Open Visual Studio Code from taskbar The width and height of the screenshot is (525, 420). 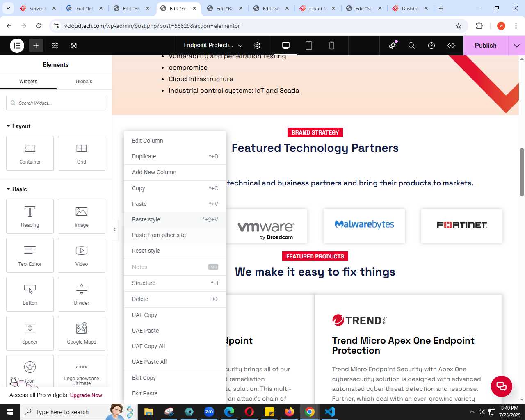(330, 412)
